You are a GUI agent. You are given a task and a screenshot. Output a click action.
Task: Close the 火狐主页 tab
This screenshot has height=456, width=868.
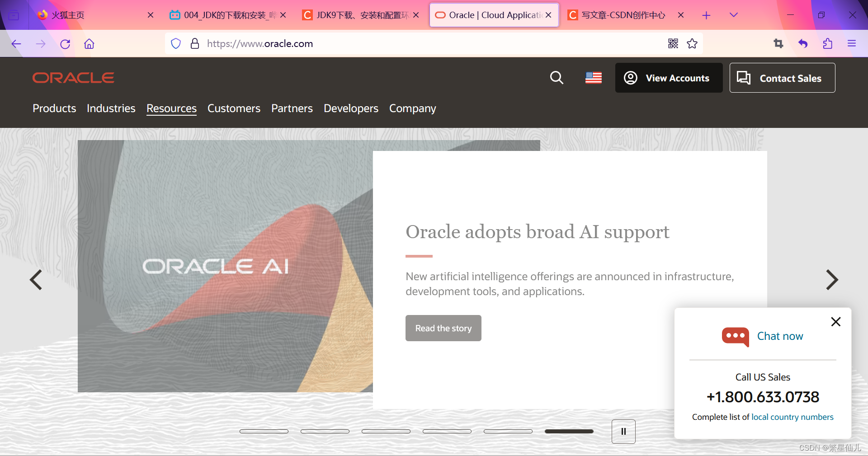click(151, 15)
